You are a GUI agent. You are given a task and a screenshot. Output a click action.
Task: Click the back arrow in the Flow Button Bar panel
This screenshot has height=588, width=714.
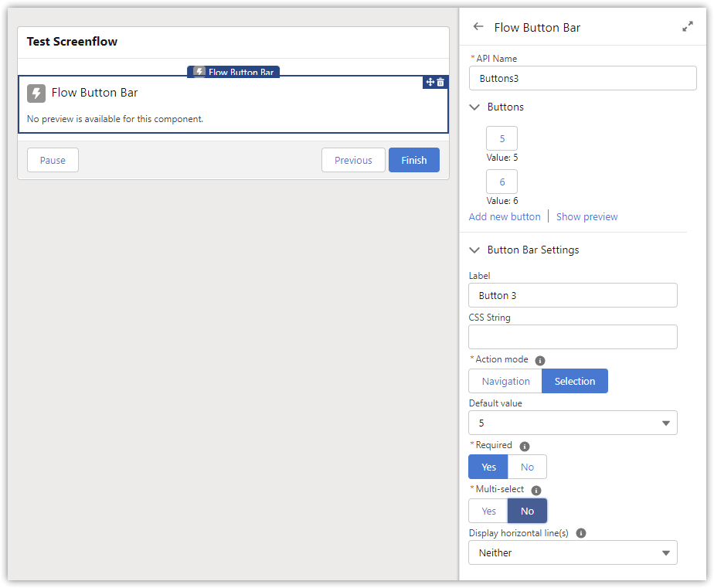[x=478, y=27]
